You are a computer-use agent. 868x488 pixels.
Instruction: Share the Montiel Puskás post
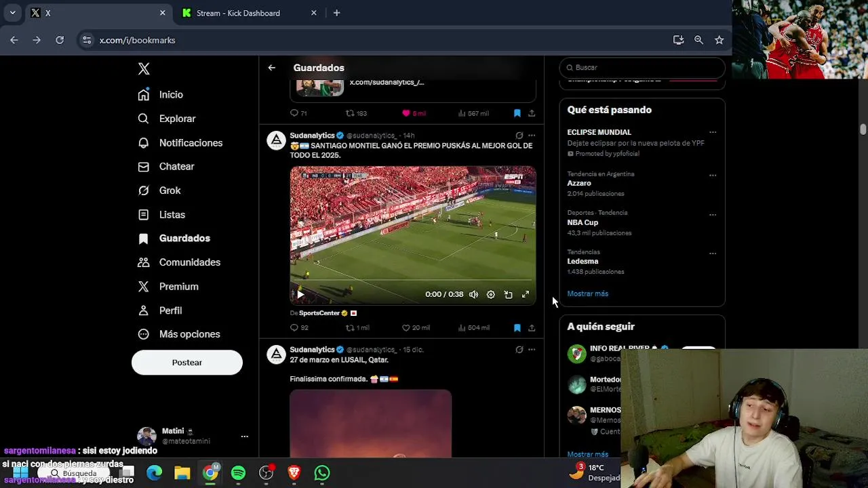[532, 328]
